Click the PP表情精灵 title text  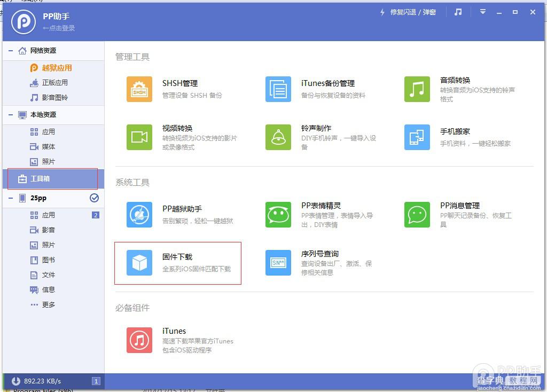[x=321, y=206]
